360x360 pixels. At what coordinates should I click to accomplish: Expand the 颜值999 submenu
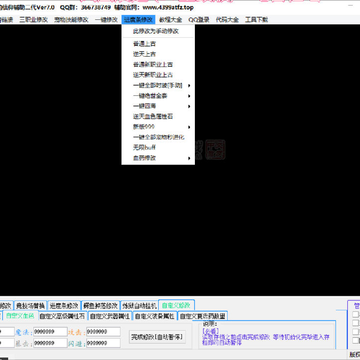pos(158,127)
